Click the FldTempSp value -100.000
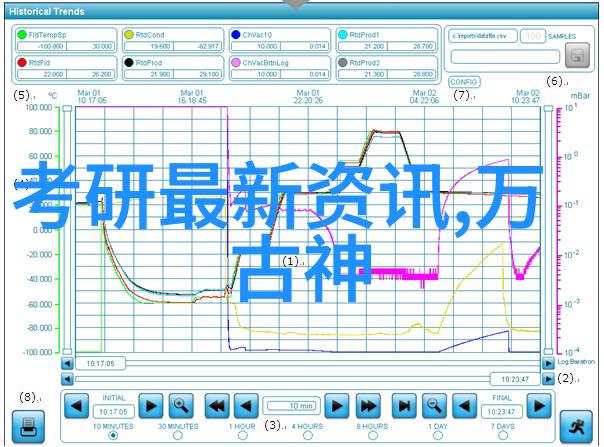 coord(42,47)
